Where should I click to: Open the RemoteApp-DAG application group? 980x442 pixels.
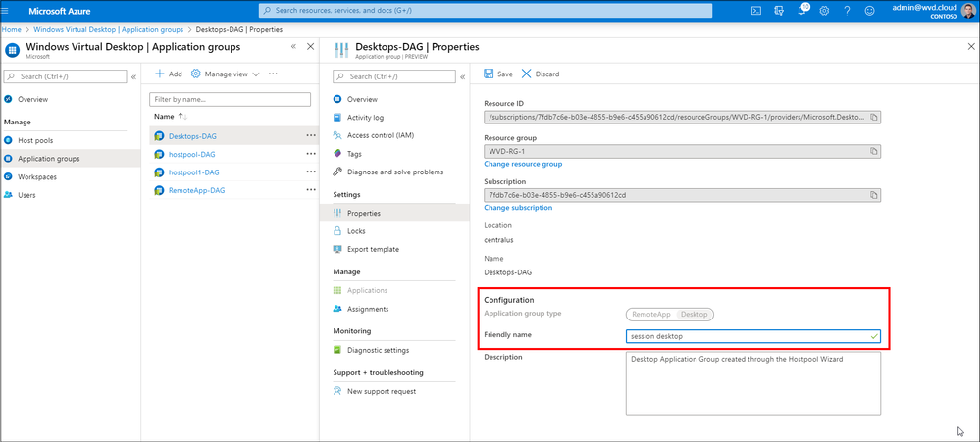pos(196,190)
